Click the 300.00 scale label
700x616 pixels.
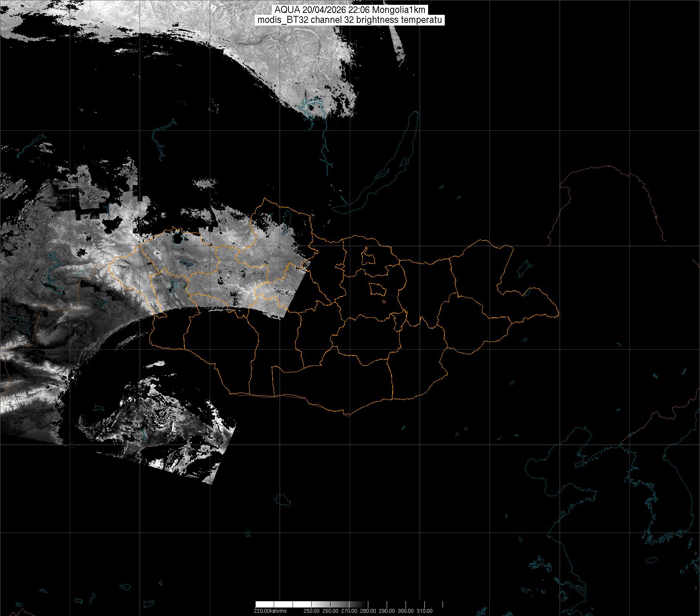tap(406, 611)
